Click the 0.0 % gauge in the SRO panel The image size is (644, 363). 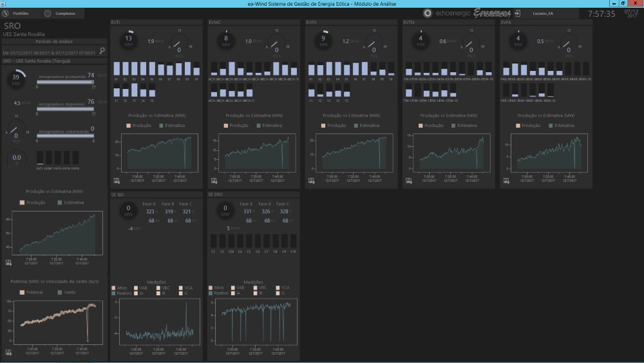point(17,159)
